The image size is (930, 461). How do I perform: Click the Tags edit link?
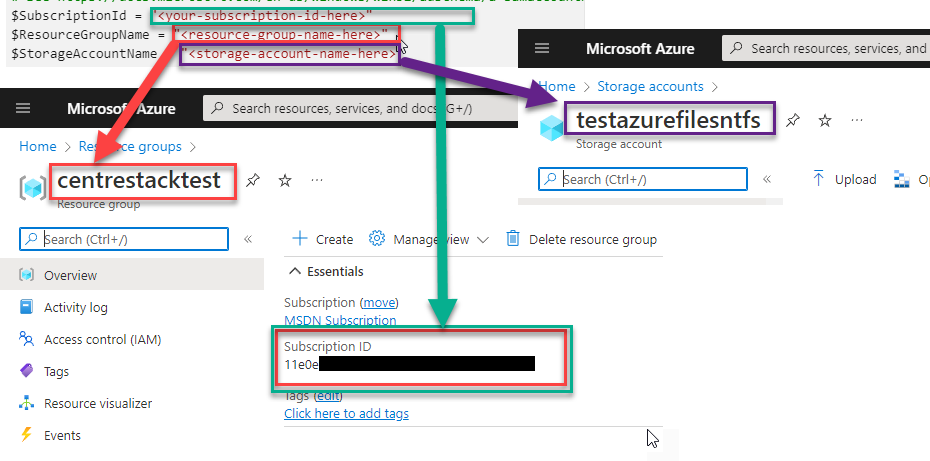[329, 396]
